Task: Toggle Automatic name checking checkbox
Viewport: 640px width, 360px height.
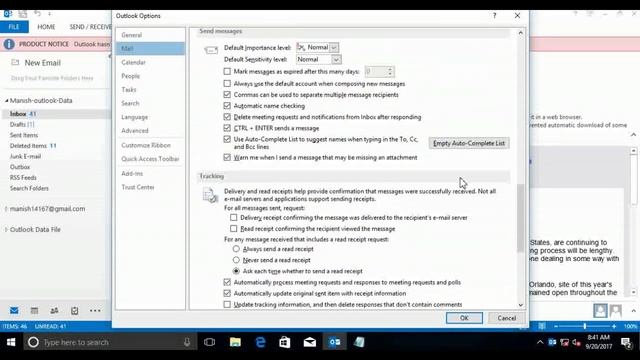Action: pos(227,106)
